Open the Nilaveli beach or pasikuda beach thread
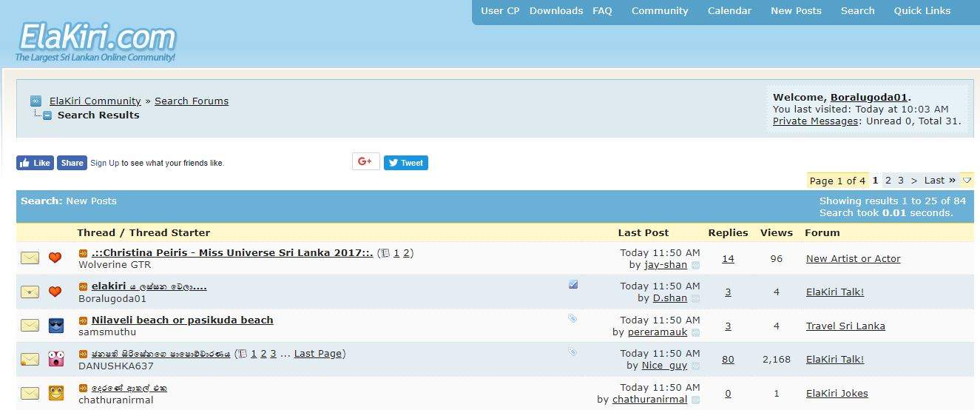This screenshot has height=410, width=980. coord(183,320)
